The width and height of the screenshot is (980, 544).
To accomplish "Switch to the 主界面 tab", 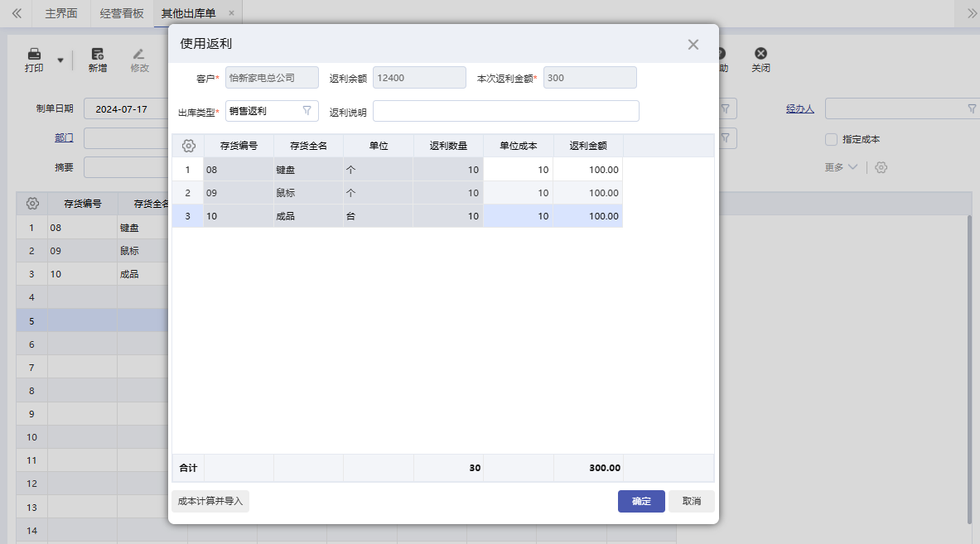I will [61, 13].
